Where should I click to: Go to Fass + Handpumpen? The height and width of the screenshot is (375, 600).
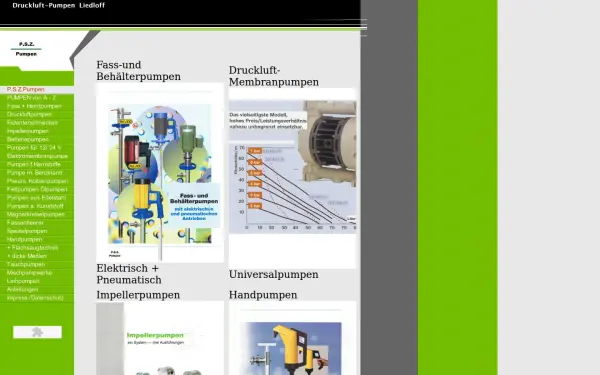tap(37, 106)
